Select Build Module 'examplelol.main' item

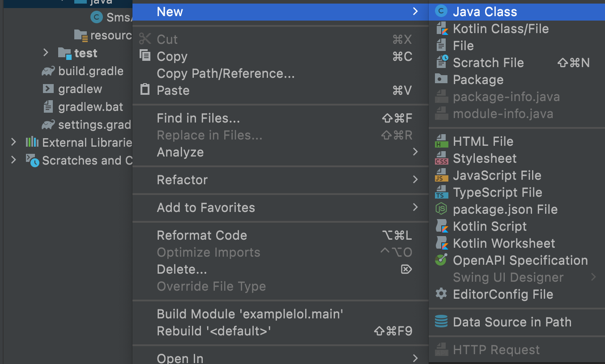281,314
